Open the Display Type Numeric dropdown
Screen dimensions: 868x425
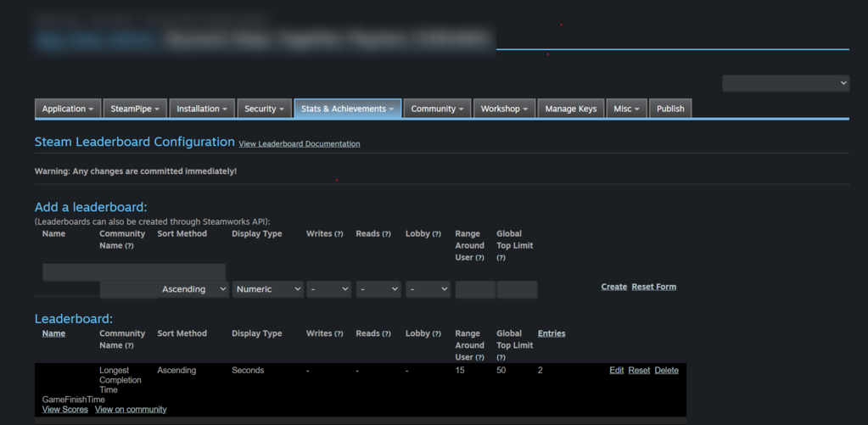268,289
